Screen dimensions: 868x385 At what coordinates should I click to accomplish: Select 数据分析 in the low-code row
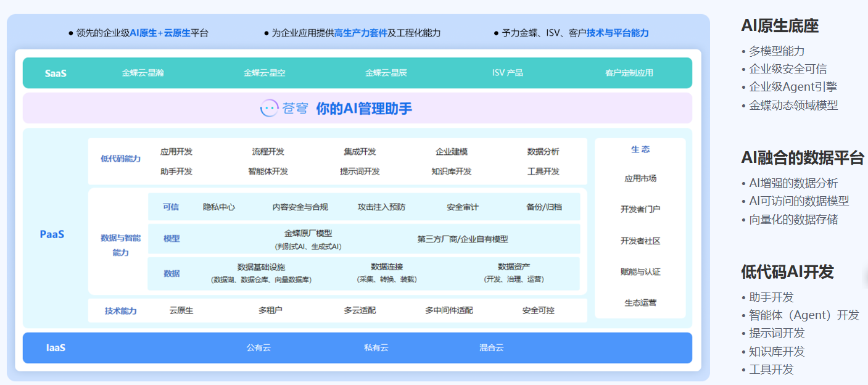[544, 152]
